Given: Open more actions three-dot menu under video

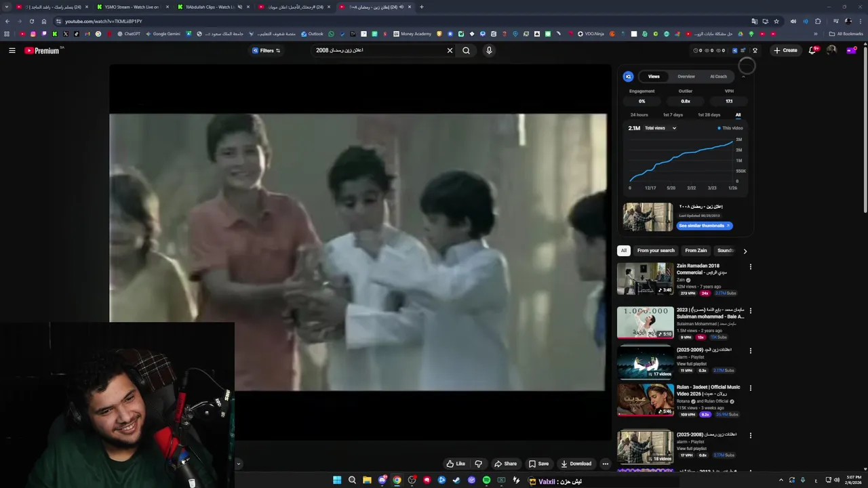Looking at the screenshot, I should point(606,464).
